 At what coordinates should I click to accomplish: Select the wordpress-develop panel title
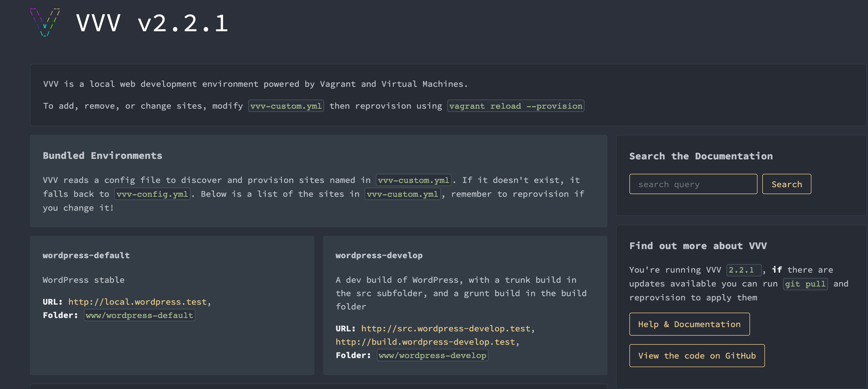[379, 255]
